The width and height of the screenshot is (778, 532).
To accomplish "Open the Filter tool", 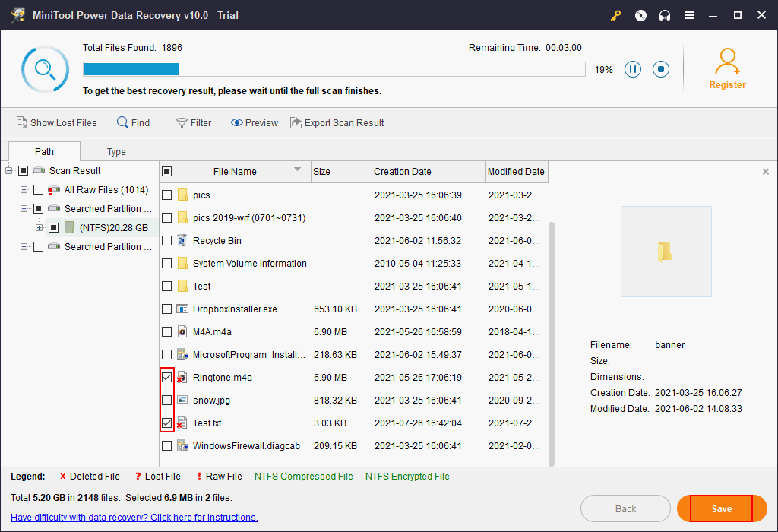I will (x=193, y=122).
